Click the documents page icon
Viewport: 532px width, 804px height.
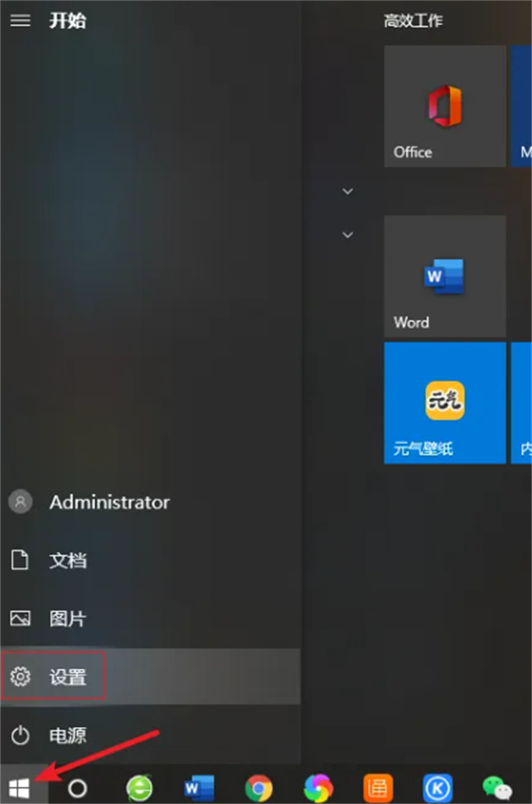point(20,560)
